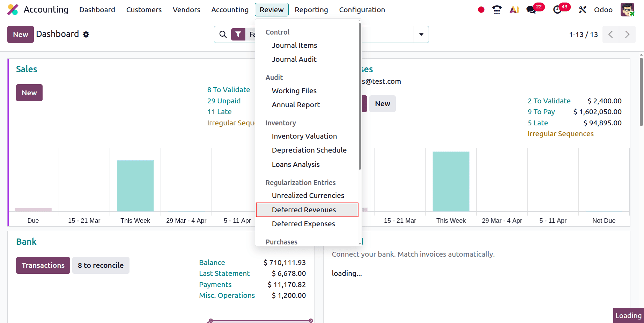Open the messenger chat icon with 22 notifications
The width and height of the screenshot is (644, 323).
(x=531, y=10)
